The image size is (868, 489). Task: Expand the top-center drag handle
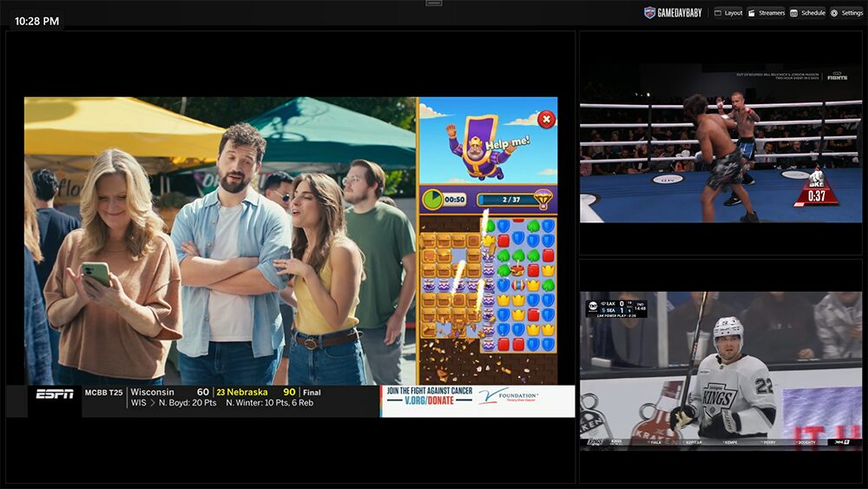point(434,3)
